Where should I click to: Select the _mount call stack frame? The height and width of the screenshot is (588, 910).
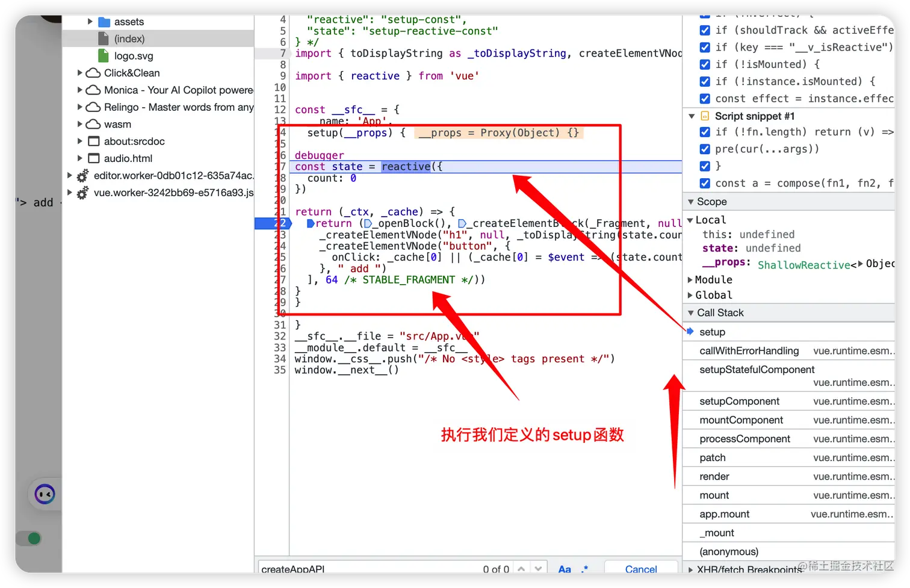point(789,533)
